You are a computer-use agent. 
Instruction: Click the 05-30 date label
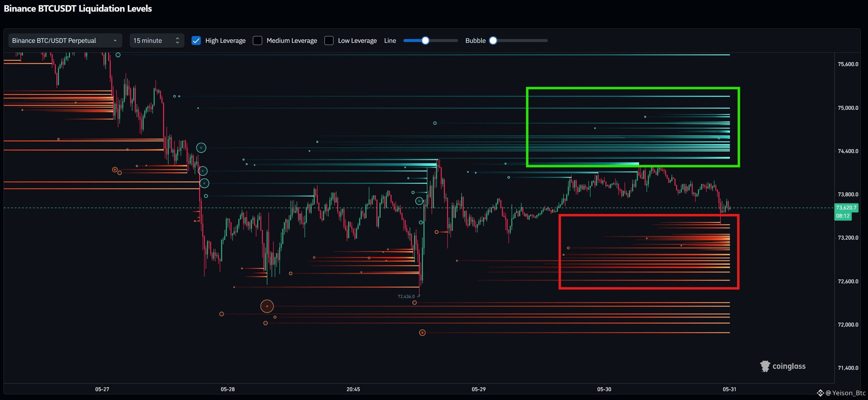[604, 389]
